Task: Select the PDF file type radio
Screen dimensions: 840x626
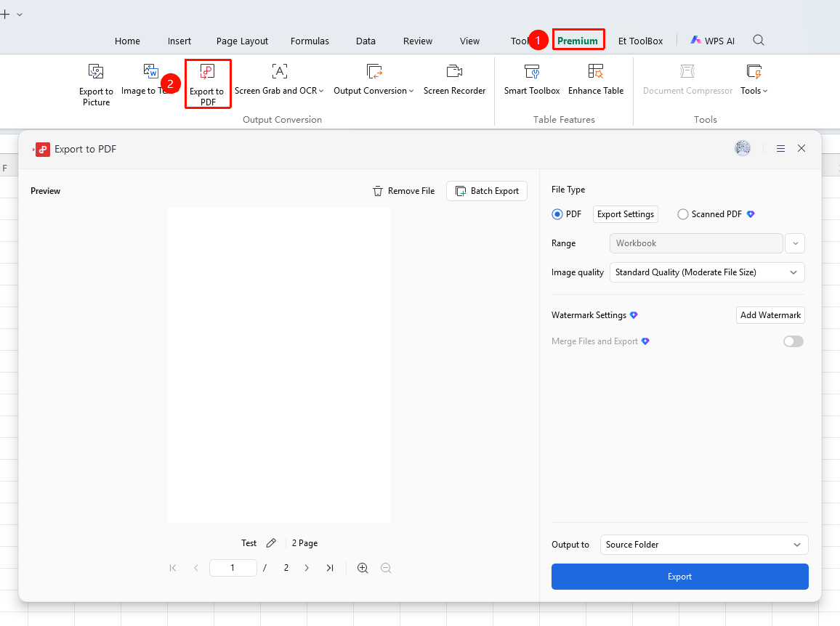Action: click(x=557, y=214)
